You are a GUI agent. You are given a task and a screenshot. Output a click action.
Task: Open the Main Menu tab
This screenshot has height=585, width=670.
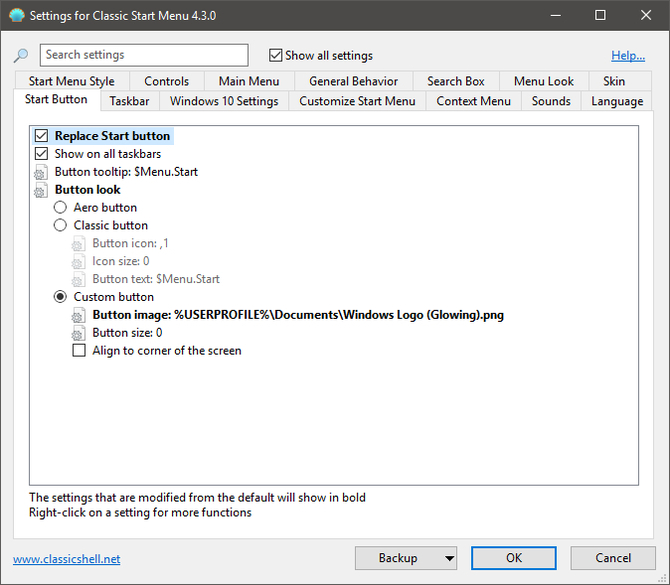point(249,81)
